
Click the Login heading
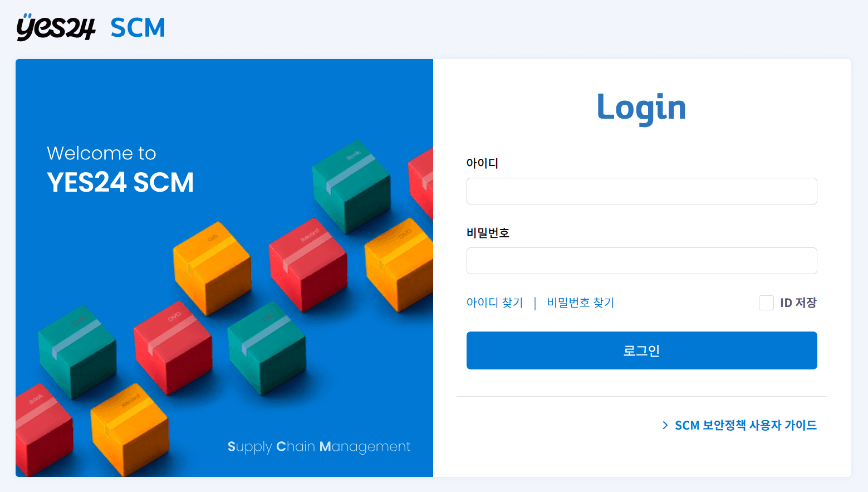click(641, 108)
